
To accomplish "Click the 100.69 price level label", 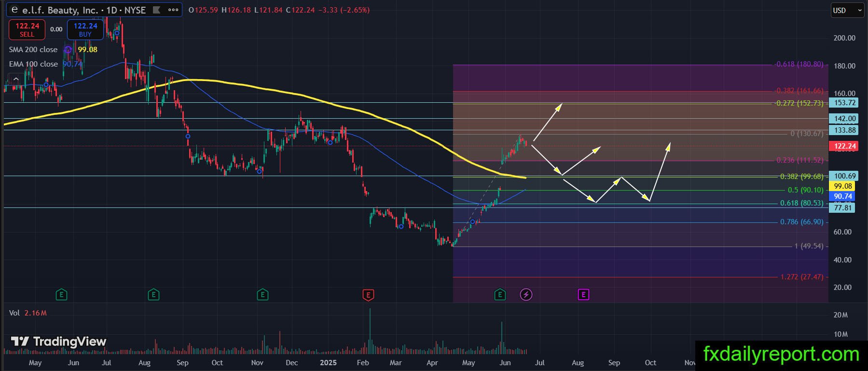I will (x=843, y=176).
